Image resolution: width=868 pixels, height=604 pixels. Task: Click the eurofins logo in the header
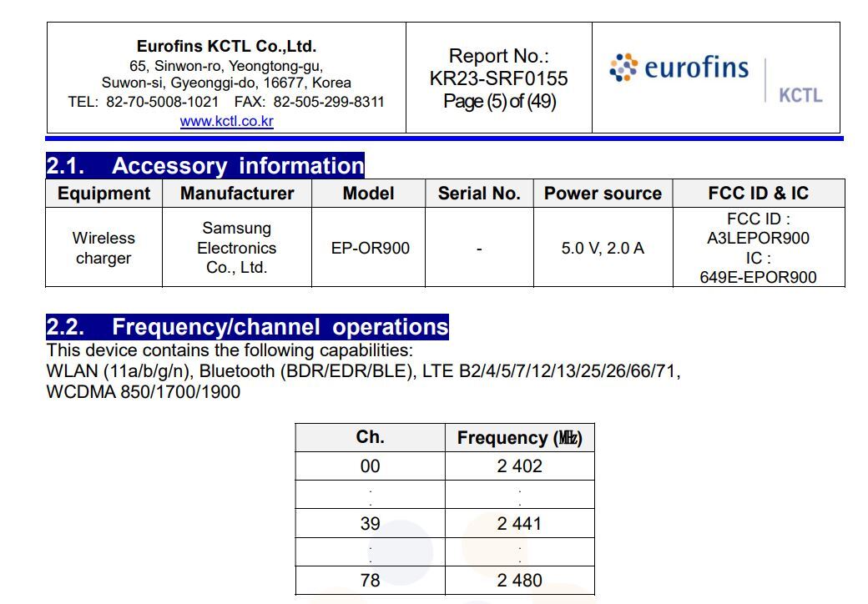[x=679, y=68]
